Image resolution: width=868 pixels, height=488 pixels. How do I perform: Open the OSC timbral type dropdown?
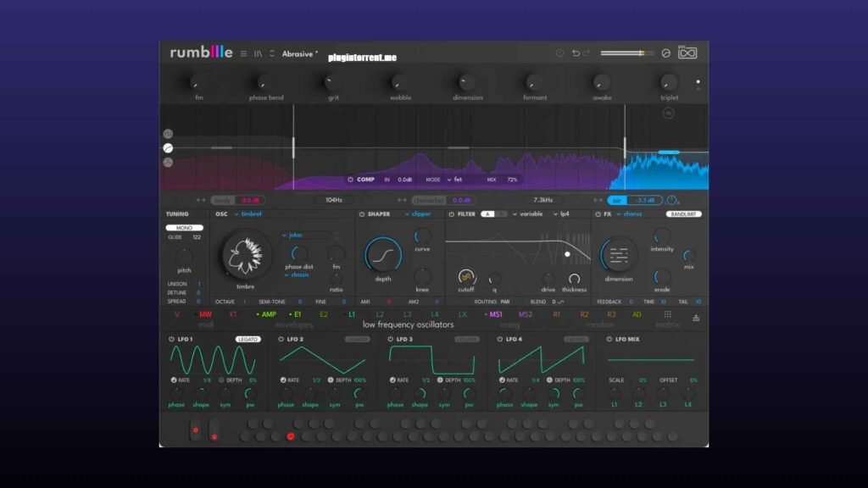pyautogui.click(x=248, y=214)
